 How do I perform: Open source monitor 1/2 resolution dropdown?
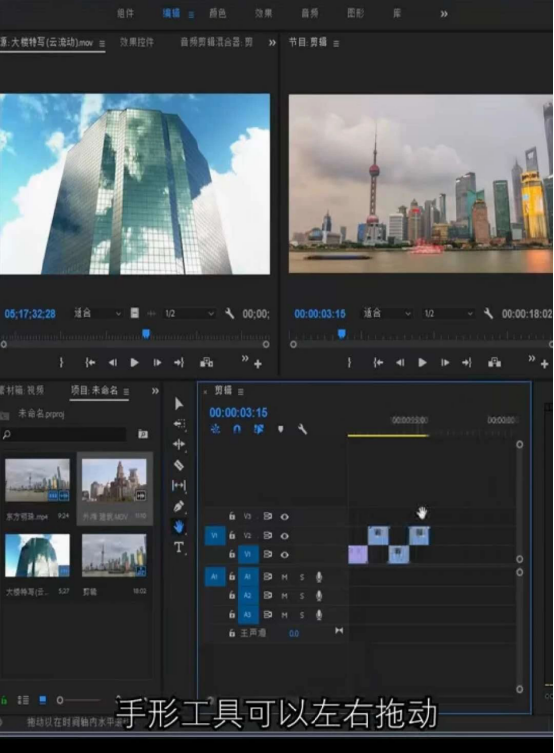tap(189, 314)
